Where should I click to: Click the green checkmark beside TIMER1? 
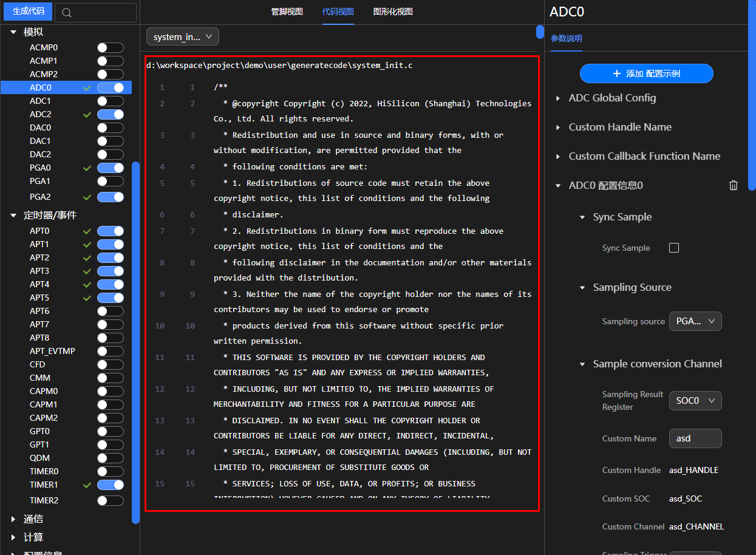[x=87, y=485]
